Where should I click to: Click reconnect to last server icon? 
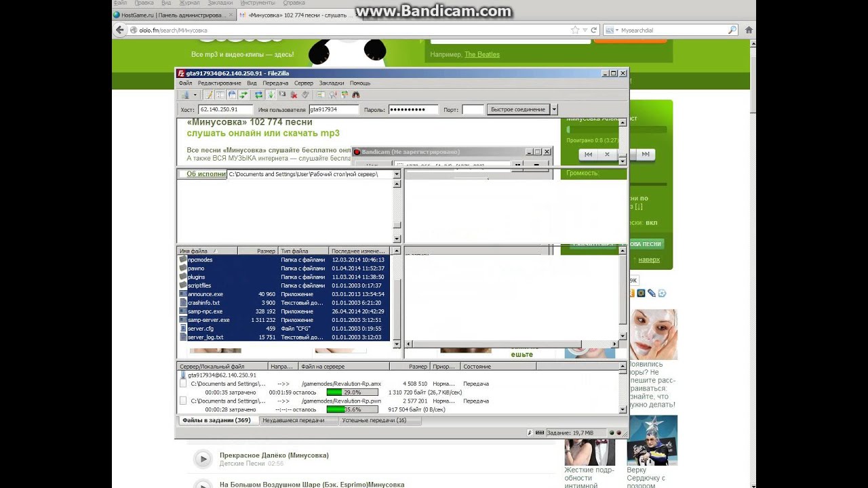[x=305, y=95]
